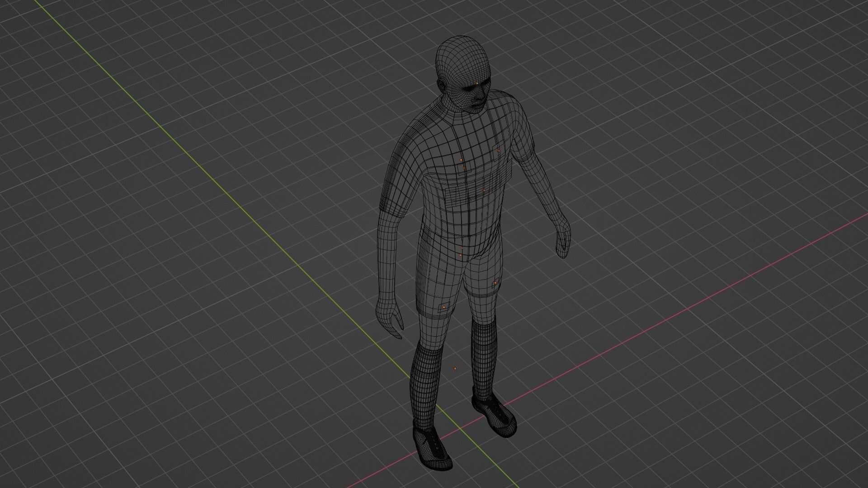Click the origin dot on the character's right thigh patch

(x=444, y=307)
